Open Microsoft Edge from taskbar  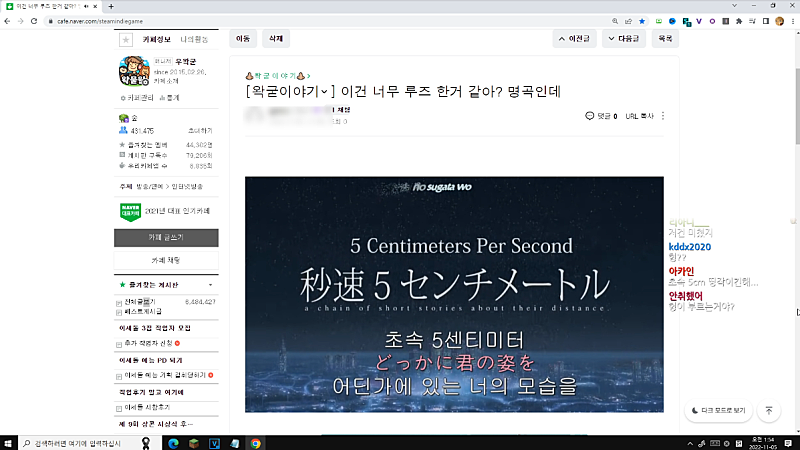(x=173, y=443)
